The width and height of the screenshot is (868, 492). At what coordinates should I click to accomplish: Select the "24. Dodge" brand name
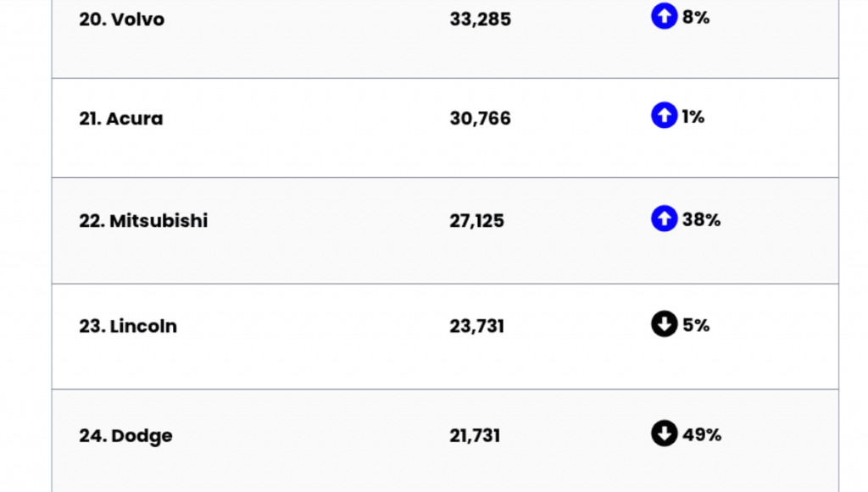pos(125,436)
